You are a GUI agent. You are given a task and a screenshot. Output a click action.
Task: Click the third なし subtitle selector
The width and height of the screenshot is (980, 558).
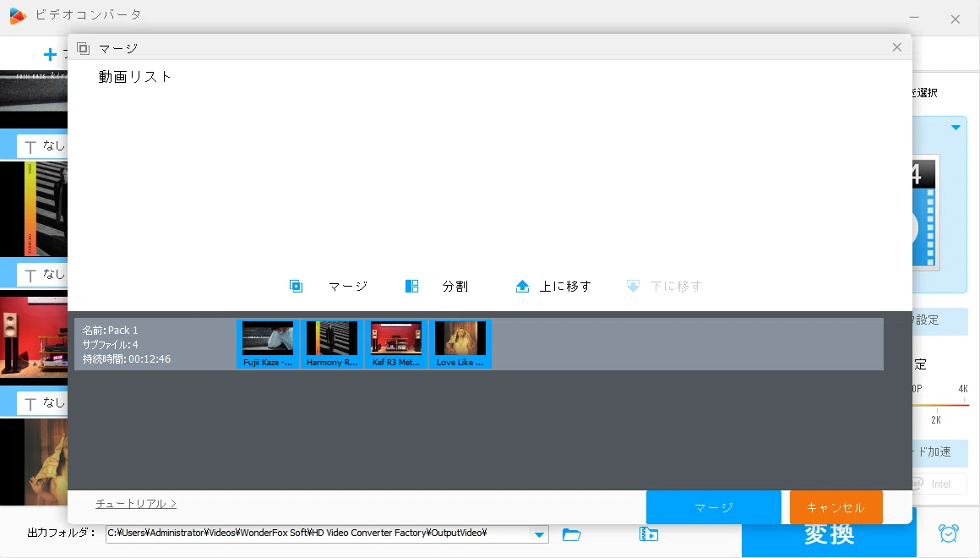(x=42, y=403)
